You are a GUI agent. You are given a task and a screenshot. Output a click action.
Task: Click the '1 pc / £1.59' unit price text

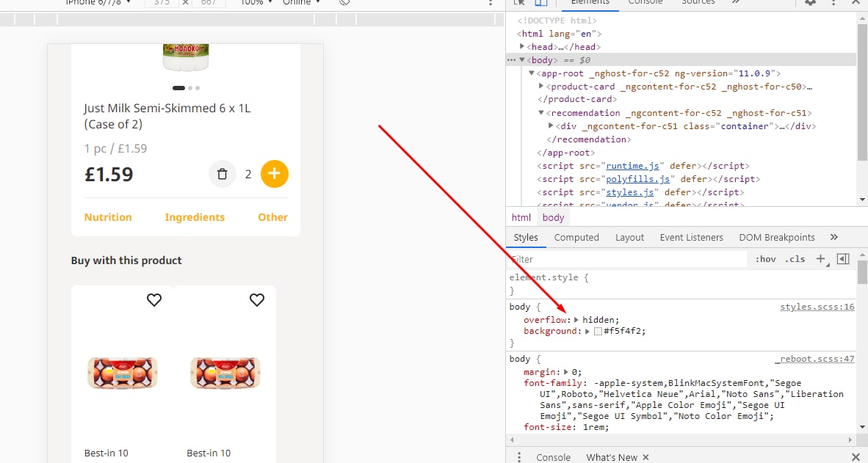tap(116, 149)
